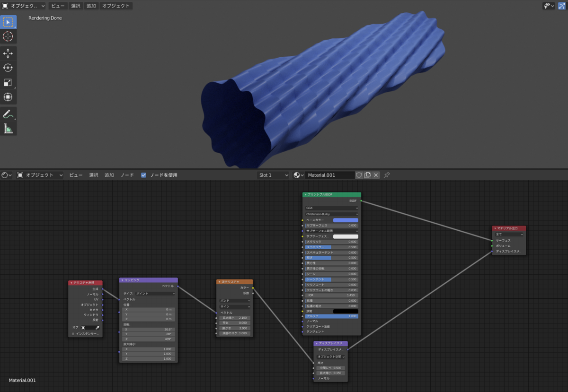Screen dimensions: 568x392
Task: Browse materials using sphere icon
Action: 299,175
